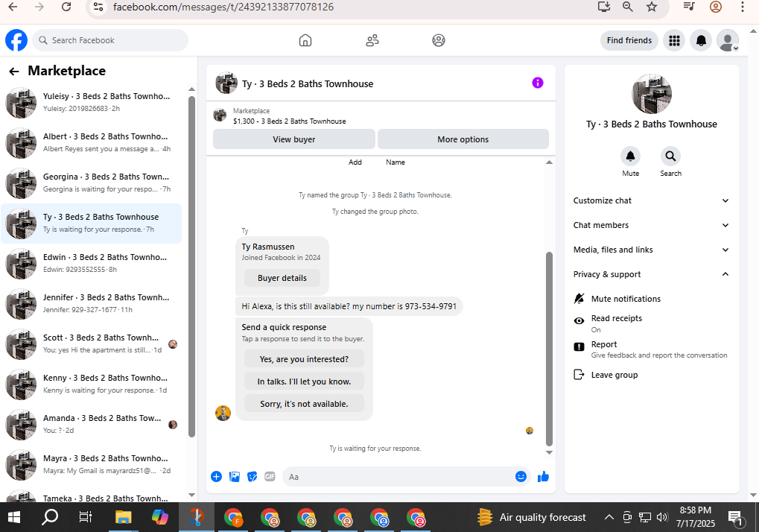The height and width of the screenshot is (532, 759).
Task: Expand the Chat members section
Action: click(652, 225)
